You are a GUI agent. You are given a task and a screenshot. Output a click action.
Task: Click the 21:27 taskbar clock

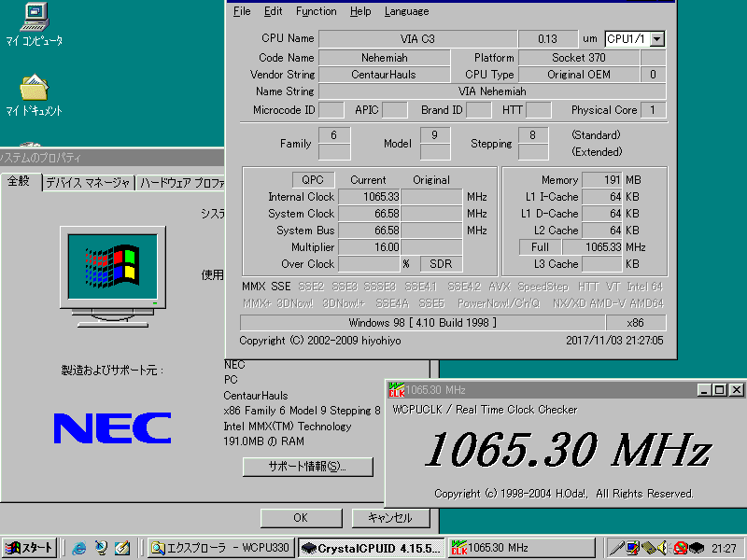(x=724, y=549)
